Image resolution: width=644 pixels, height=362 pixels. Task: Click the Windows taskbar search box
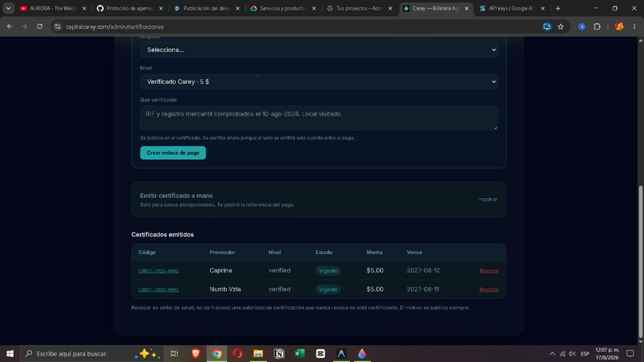click(93, 353)
